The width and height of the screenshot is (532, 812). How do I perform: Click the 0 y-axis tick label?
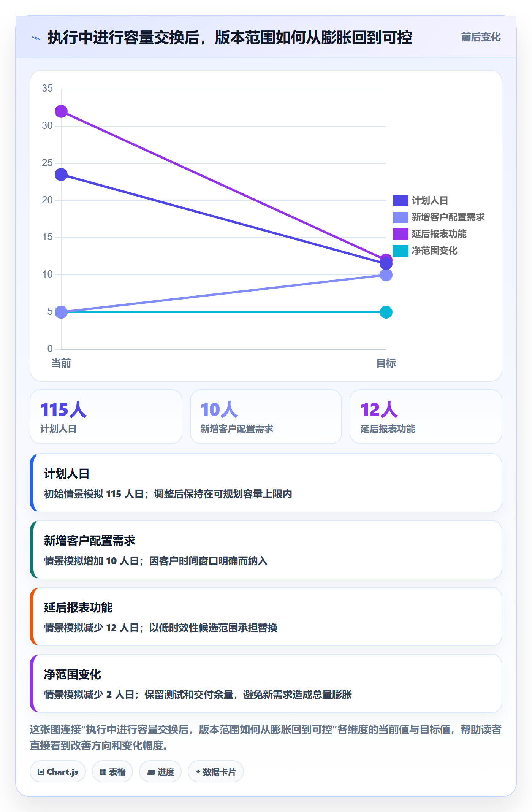(50, 349)
